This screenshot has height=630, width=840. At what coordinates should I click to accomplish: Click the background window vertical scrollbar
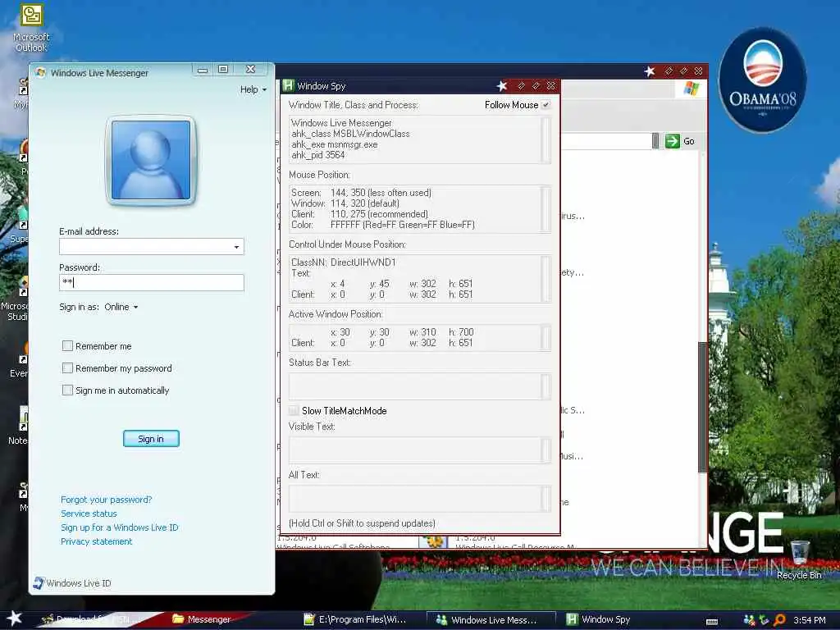click(x=702, y=407)
